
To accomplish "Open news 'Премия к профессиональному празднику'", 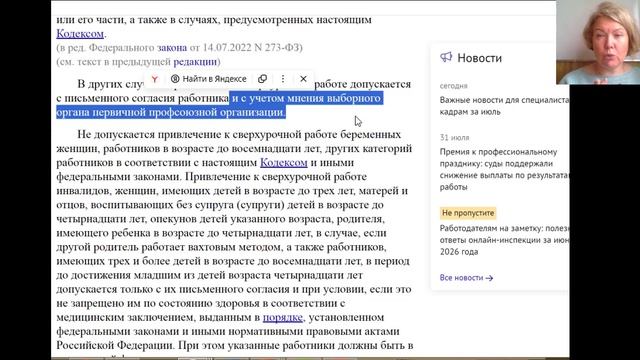I will click(504, 169).
